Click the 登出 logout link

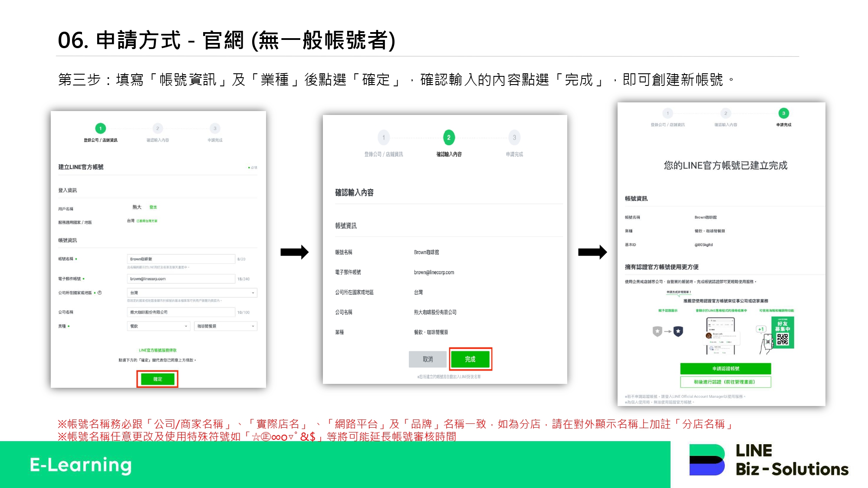point(153,207)
